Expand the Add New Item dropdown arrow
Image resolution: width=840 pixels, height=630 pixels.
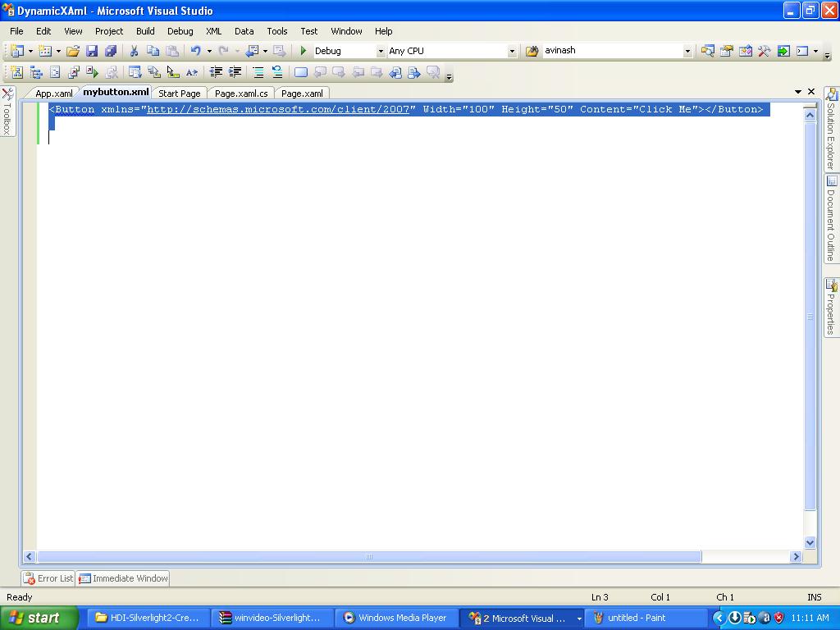click(x=58, y=51)
